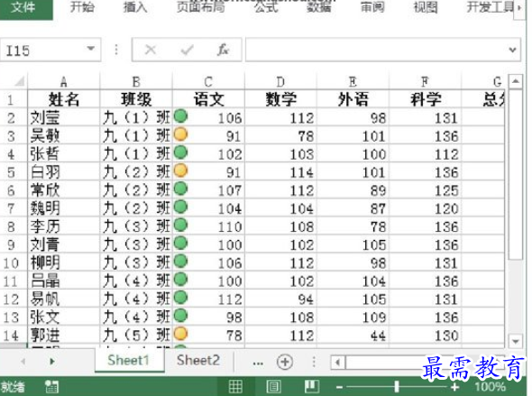Click the zoom slider handle

(397, 386)
